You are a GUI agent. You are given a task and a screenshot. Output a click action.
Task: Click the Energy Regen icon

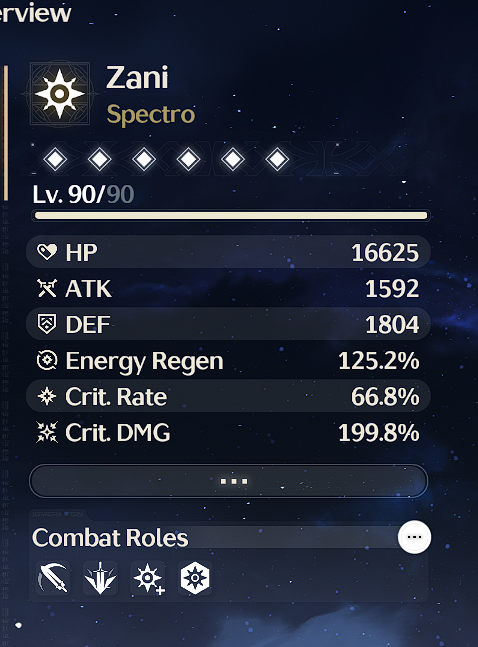click(x=47, y=360)
